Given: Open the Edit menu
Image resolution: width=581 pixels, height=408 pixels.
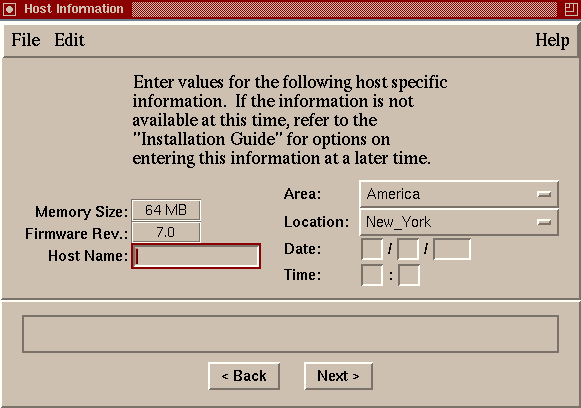Looking at the screenshot, I should (x=69, y=40).
